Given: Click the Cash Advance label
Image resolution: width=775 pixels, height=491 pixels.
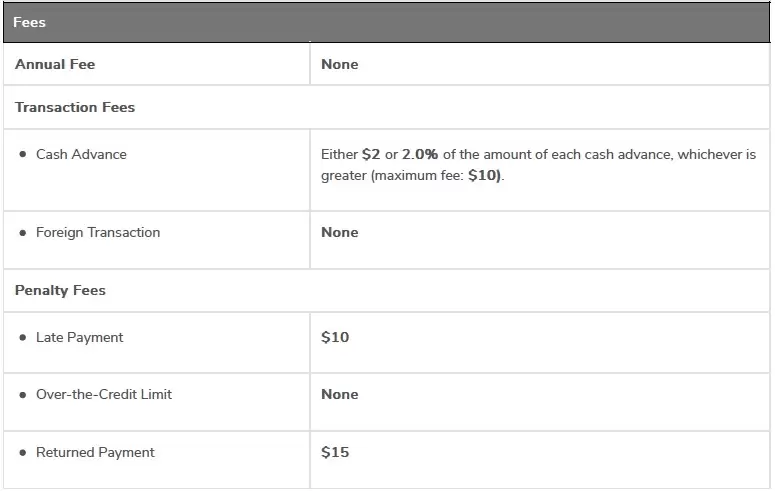Looking at the screenshot, I should 81,154.
